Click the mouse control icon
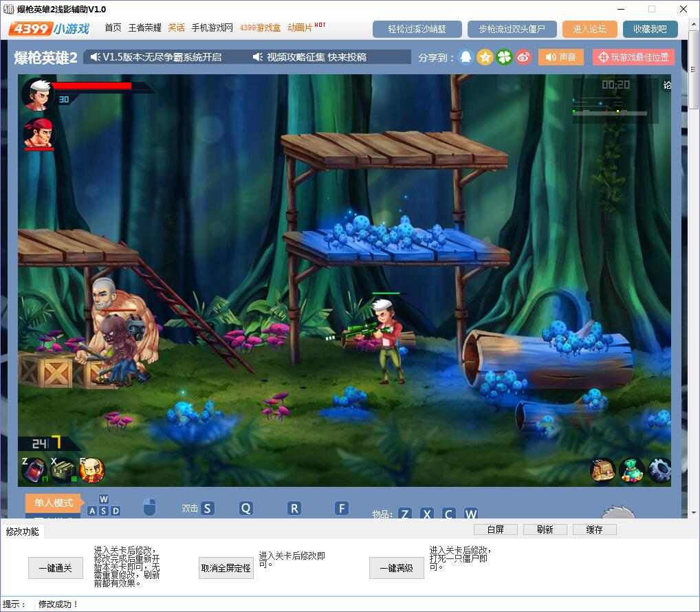 tap(149, 507)
